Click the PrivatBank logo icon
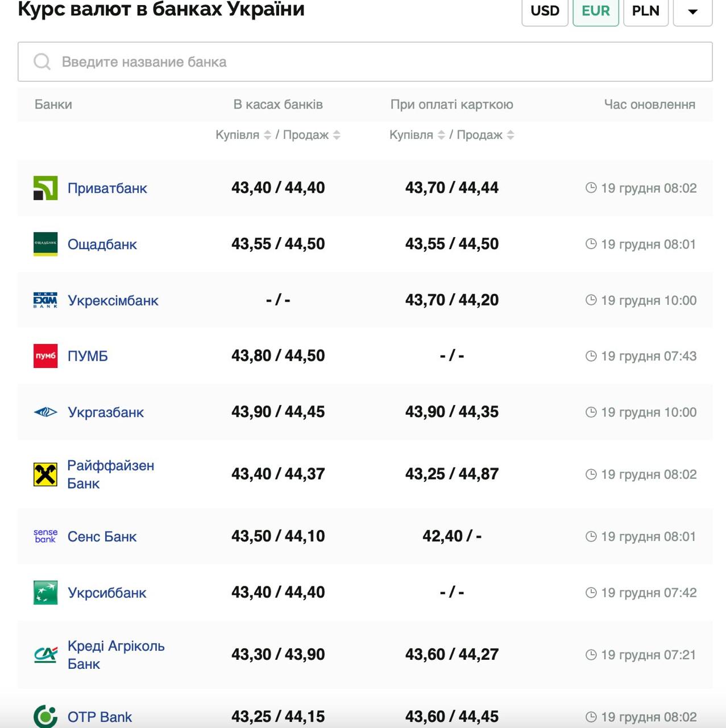 (x=45, y=188)
